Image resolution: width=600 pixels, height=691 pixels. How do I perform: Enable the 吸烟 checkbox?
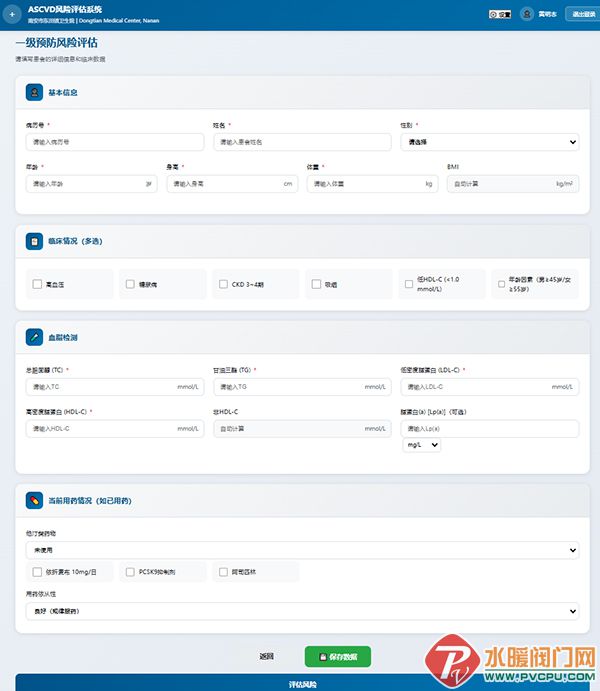coord(316,284)
